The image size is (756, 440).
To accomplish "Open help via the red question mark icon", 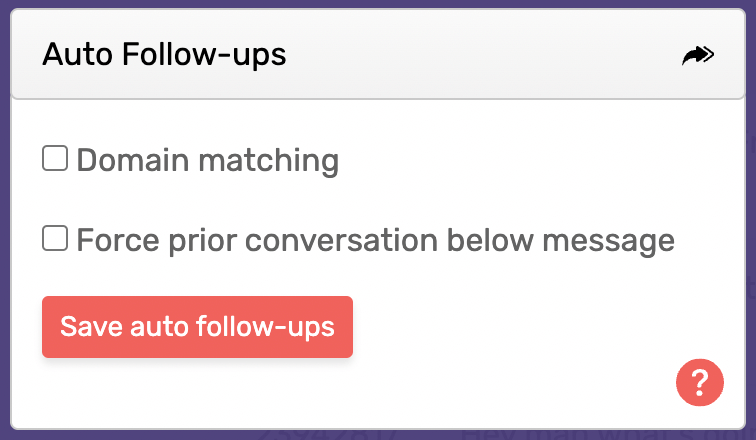I will (x=700, y=382).
